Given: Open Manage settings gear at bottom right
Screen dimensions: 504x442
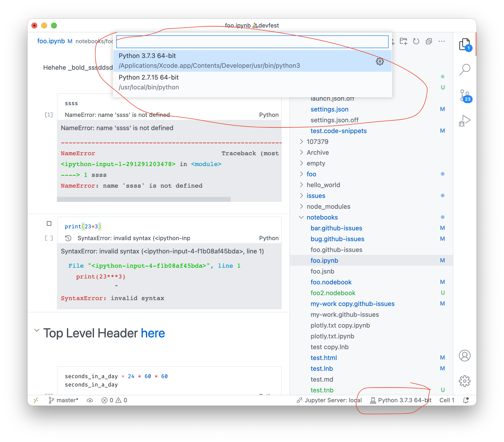Looking at the screenshot, I should [465, 381].
